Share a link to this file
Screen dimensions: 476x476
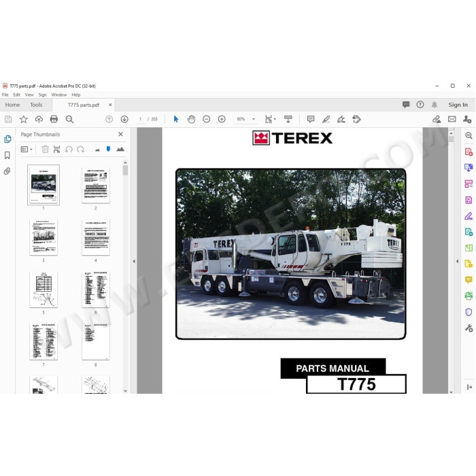437,119
